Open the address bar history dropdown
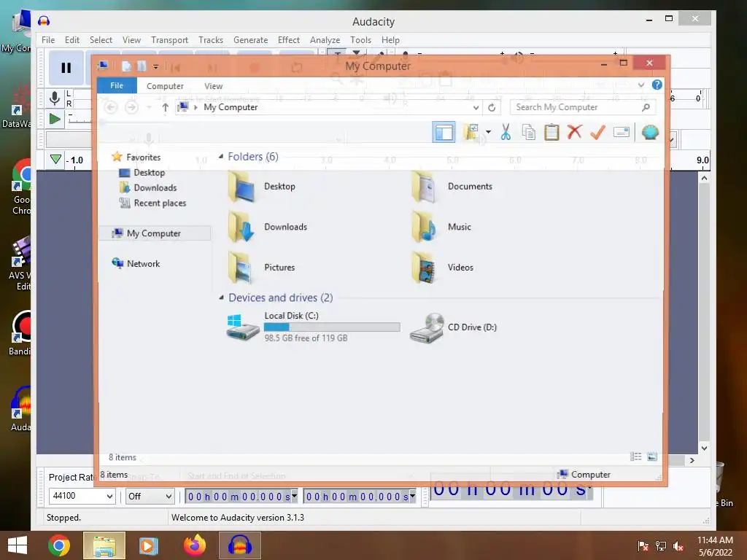The height and width of the screenshot is (560, 747). [x=476, y=108]
